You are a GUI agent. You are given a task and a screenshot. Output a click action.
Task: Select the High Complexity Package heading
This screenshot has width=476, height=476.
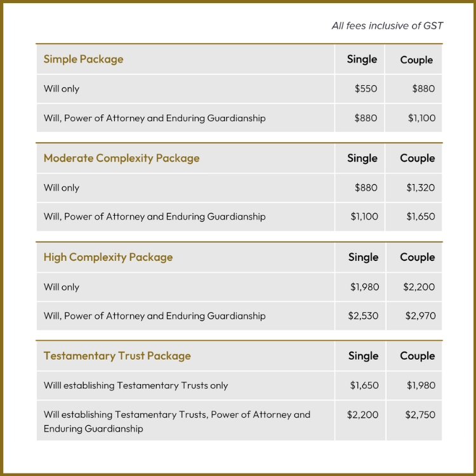tap(108, 257)
